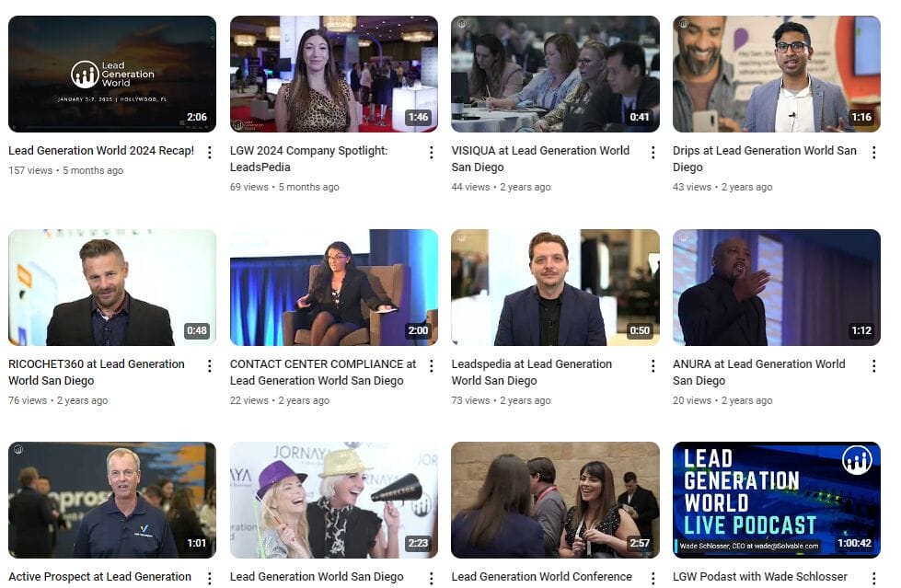Open options for LGW Podast with Wade Schlosser
Viewport: 901px width, 588px height.
pyautogui.click(x=874, y=578)
